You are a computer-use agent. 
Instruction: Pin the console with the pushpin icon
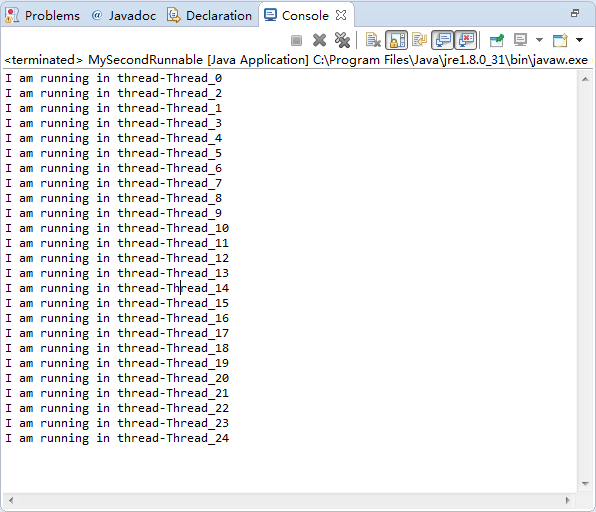[497, 40]
